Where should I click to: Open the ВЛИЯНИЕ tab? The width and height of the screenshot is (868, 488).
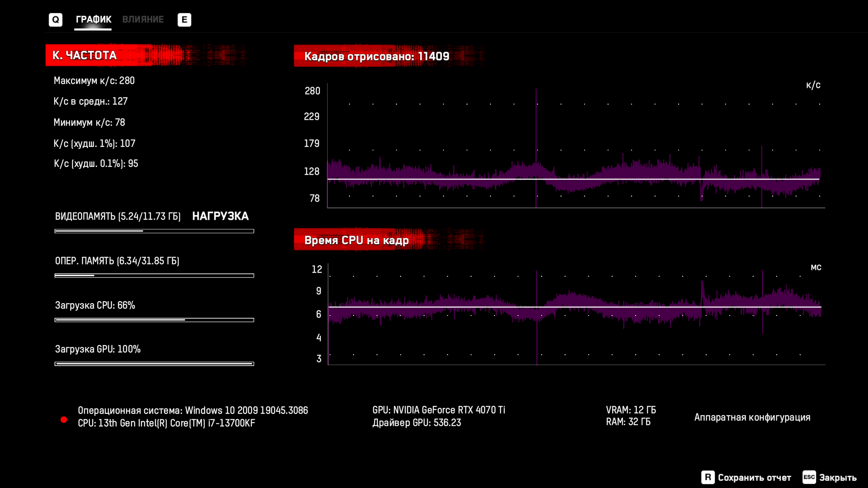point(143,20)
